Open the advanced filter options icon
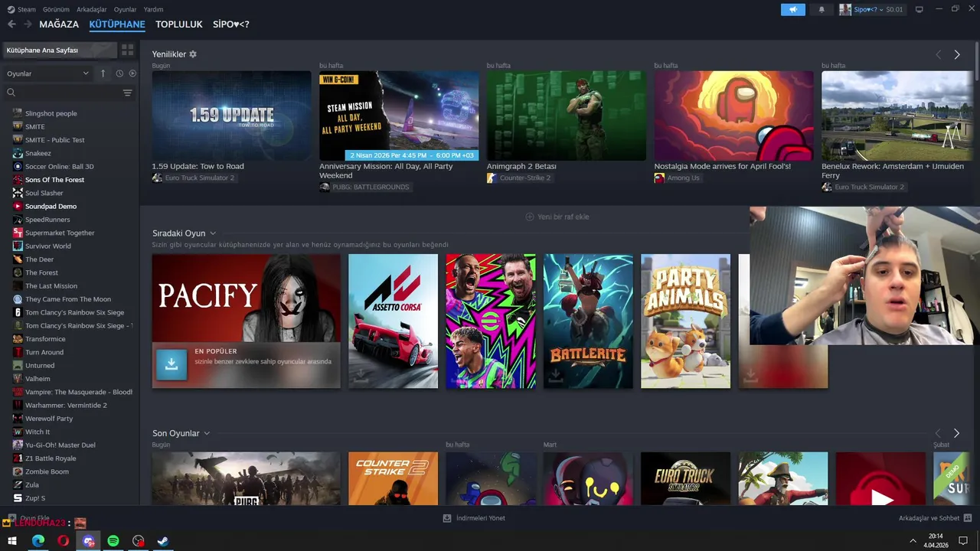The height and width of the screenshot is (551, 980). tap(127, 93)
